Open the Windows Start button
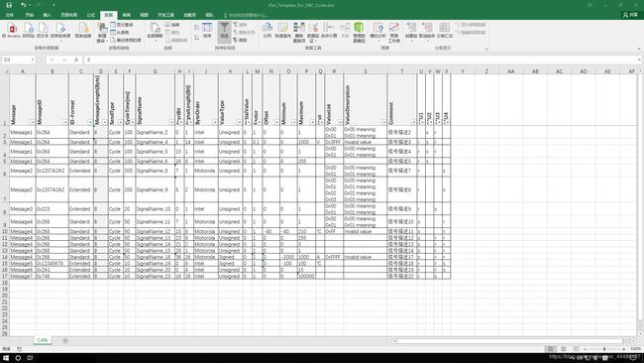The height and width of the screenshot is (363, 644). click(x=6, y=358)
